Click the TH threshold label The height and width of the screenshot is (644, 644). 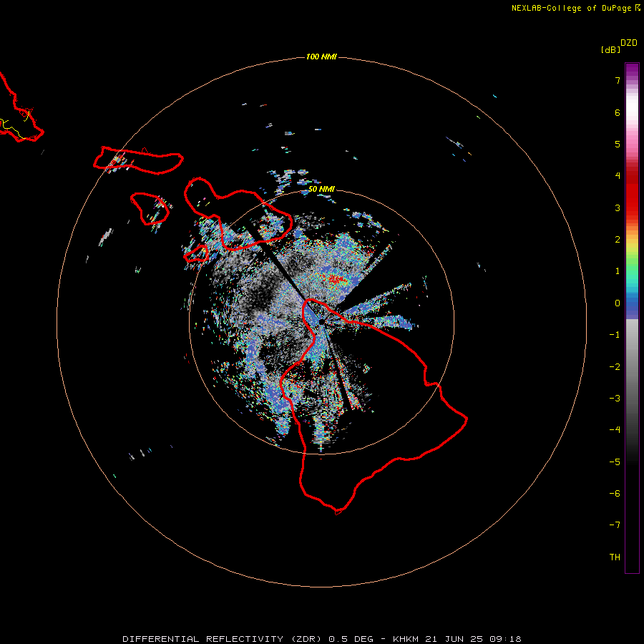(x=615, y=557)
